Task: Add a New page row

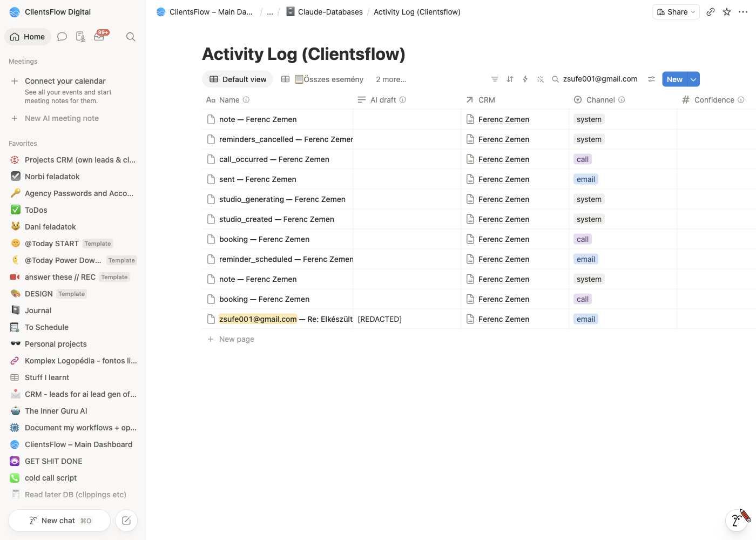Action: pyautogui.click(x=231, y=339)
